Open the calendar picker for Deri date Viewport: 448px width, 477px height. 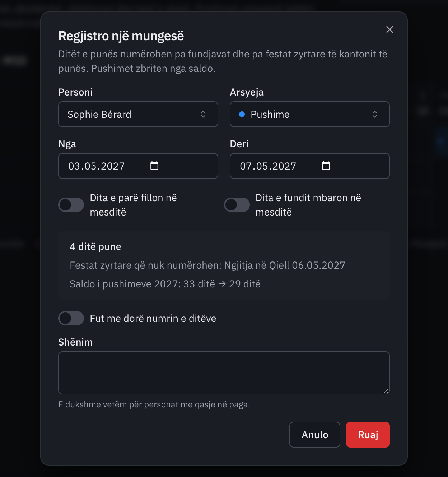pyautogui.click(x=326, y=166)
